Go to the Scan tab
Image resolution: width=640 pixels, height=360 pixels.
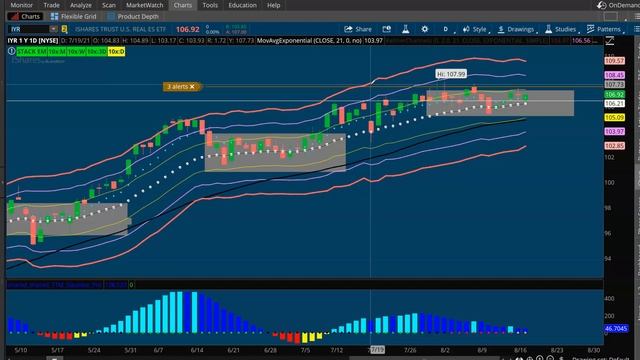[x=109, y=5]
